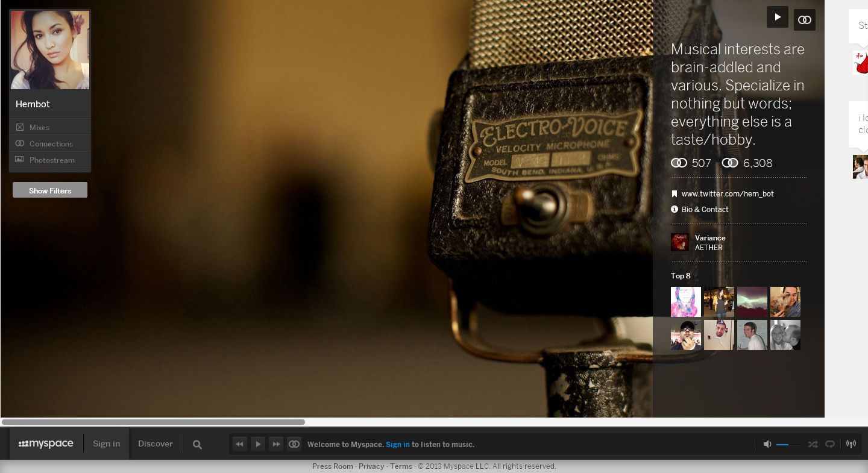Viewport: 868px width, 473px height.
Task: Open the man in a black cap in Top 8
Action: point(686,335)
